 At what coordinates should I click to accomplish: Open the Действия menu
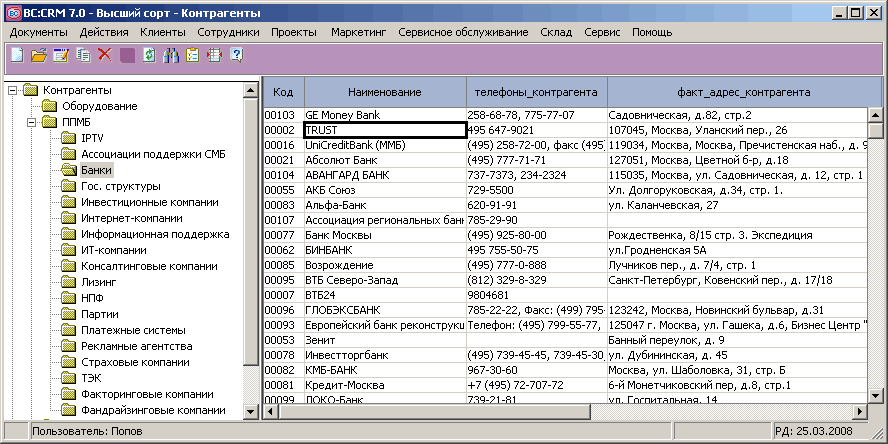tap(104, 32)
